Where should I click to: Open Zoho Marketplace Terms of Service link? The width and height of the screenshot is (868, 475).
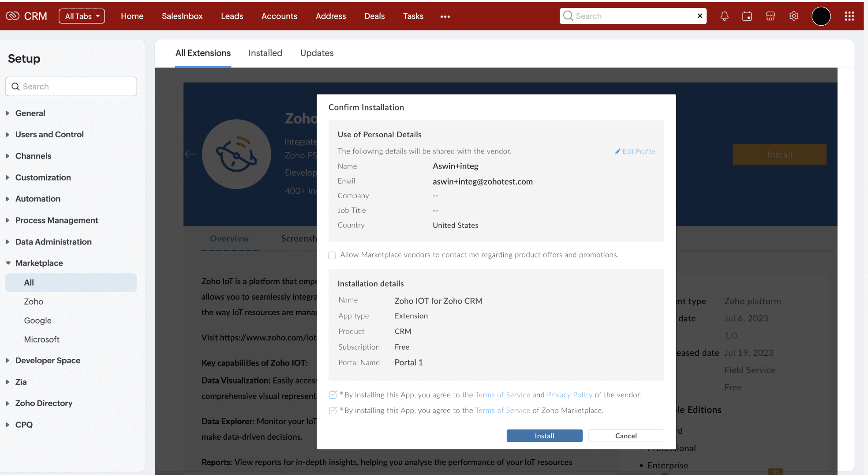click(x=502, y=410)
